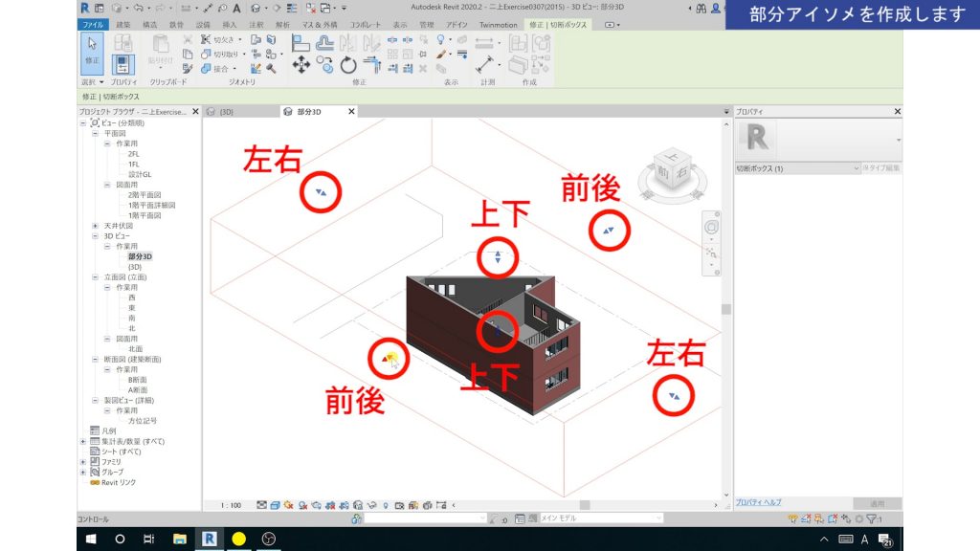Toggle shadows from the view control bar
Viewport: 980px width, 551px height.
point(301,504)
